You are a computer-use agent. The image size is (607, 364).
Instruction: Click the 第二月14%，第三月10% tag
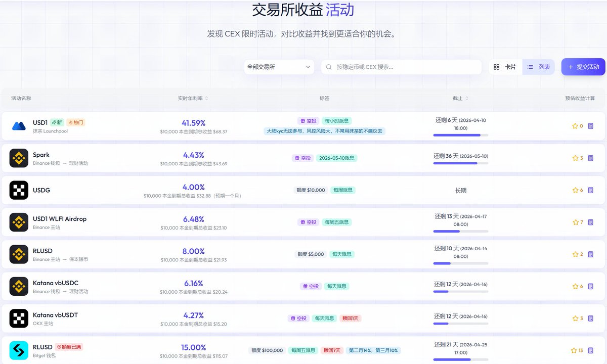(x=373, y=350)
